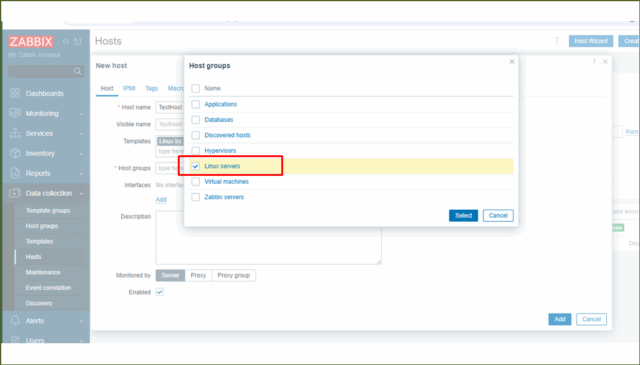Check the Applications host group
640x365 pixels.
pos(196,104)
